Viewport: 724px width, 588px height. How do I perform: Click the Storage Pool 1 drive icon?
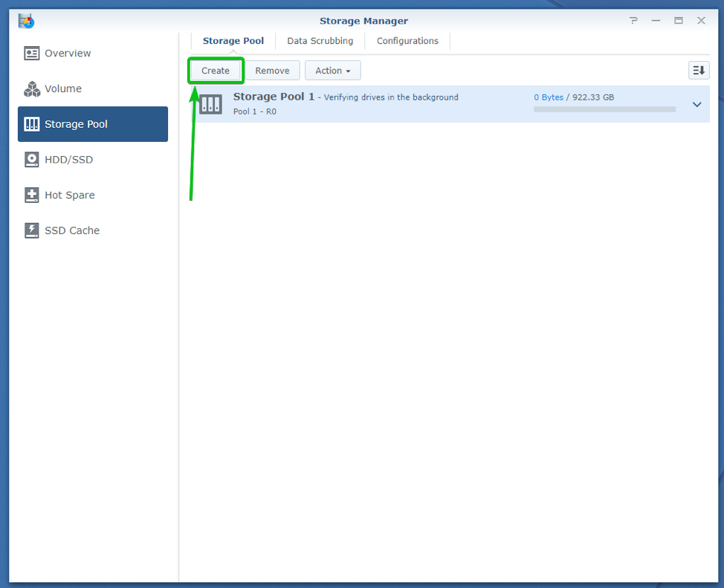[x=211, y=104]
